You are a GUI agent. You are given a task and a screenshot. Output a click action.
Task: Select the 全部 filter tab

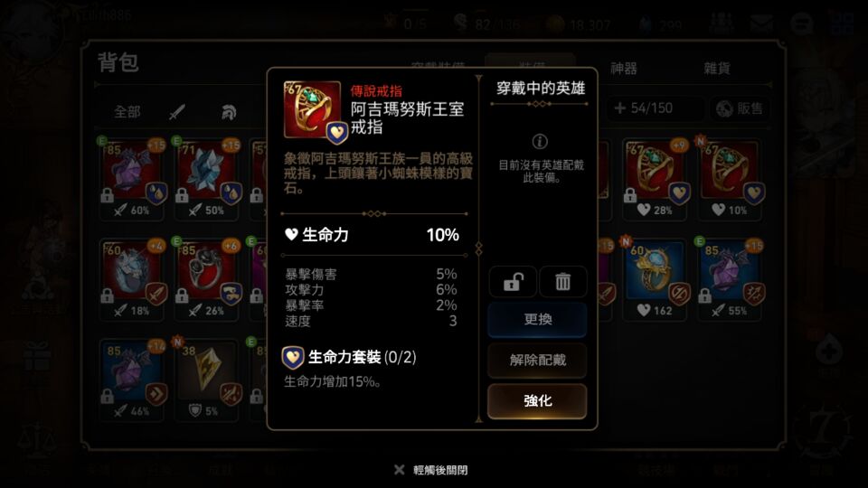pos(127,112)
